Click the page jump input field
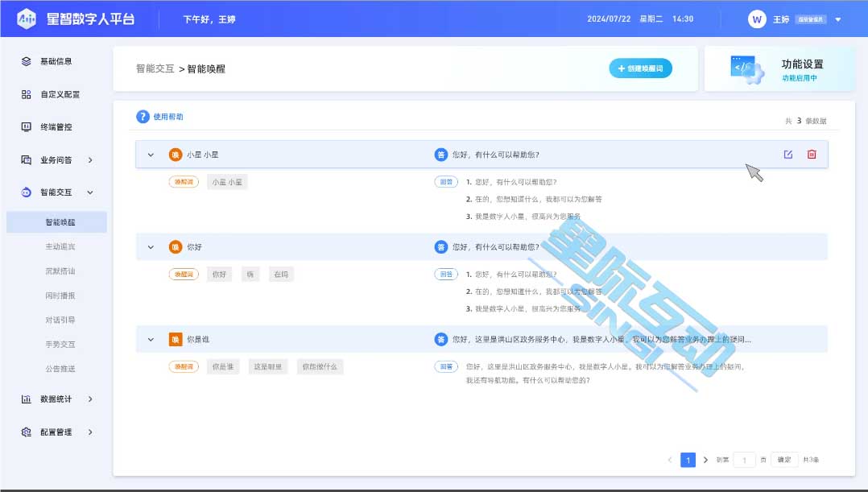 click(x=745, y=460)
